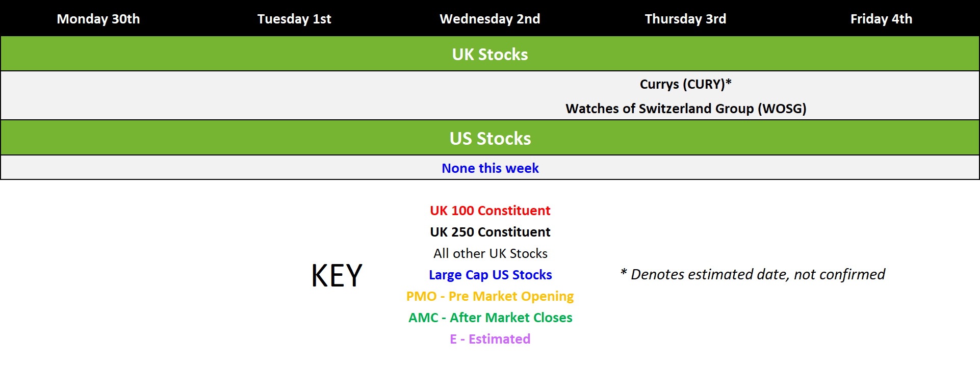This screenshot has height=365, width=980.
Task: Click the Large Cap US Stocks label
Action: [x=491, y=275]
